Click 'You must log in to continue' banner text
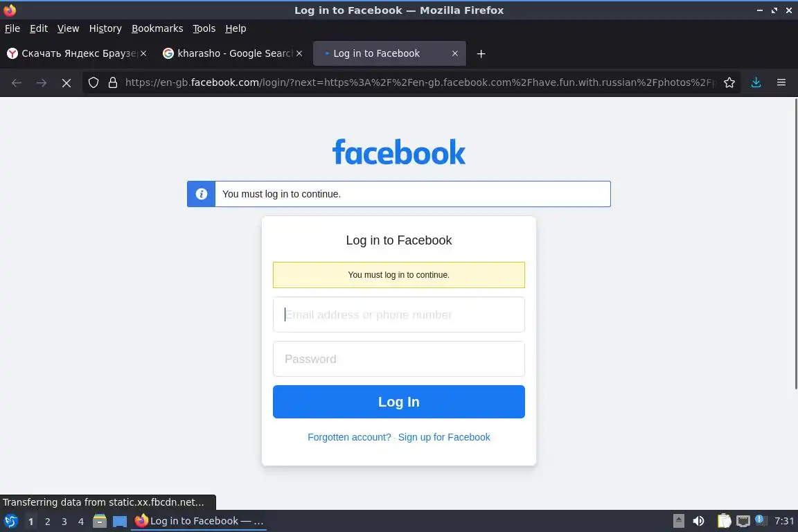Screen dimensions: 798x532 (x=281, y=194)
